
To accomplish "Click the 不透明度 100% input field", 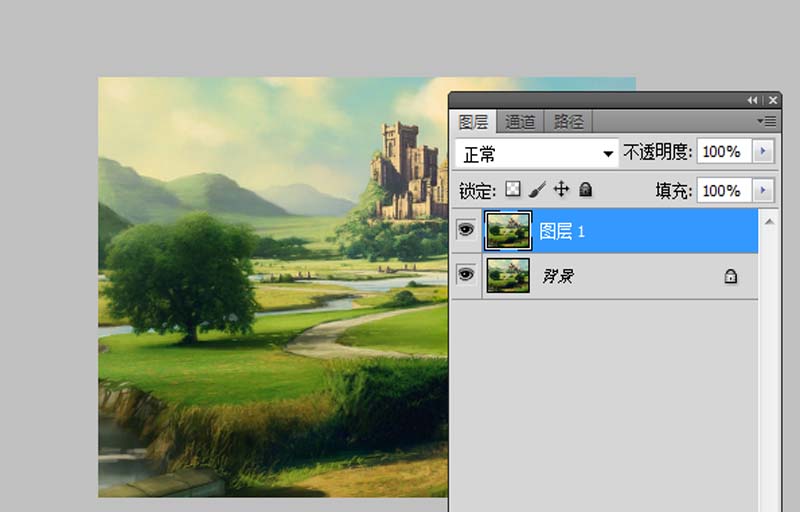I will click(724, 151).
